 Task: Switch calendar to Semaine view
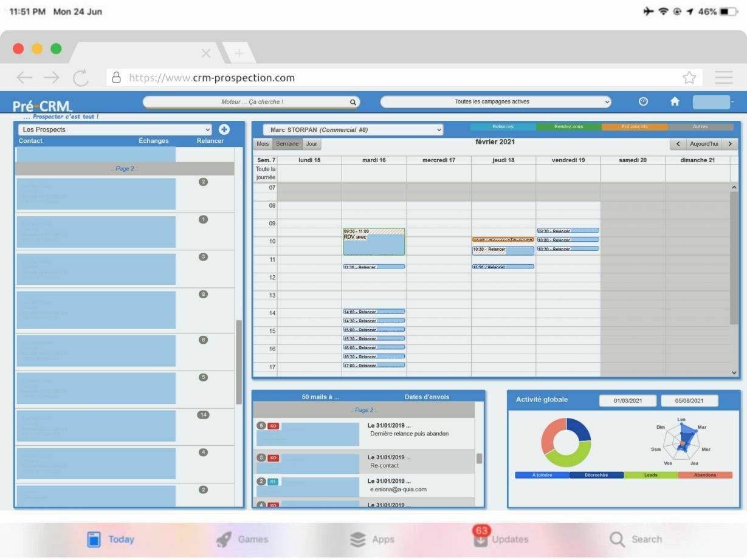click(287, 144)
